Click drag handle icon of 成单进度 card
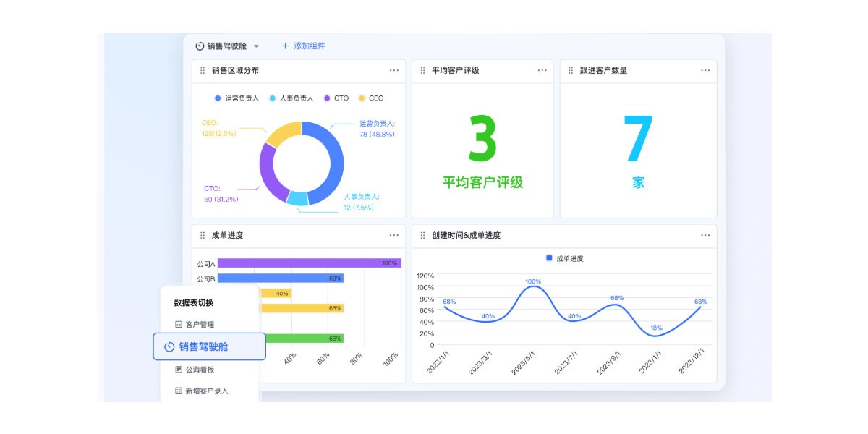868x434 pixels. [x=203, y=235]
